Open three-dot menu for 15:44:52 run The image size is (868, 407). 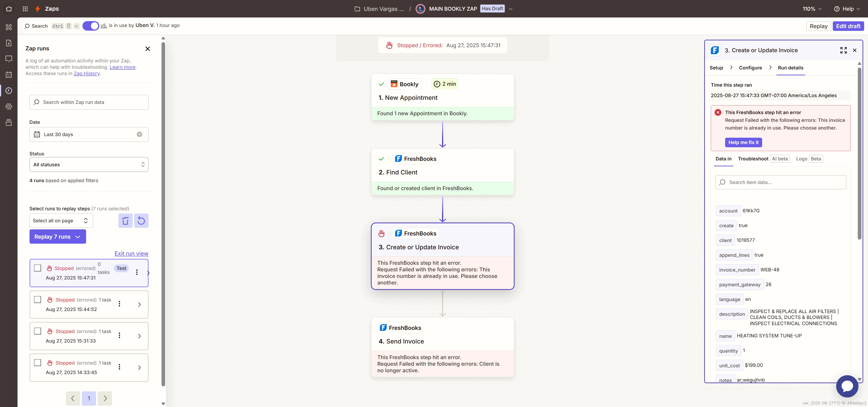[x=119, y=304]
